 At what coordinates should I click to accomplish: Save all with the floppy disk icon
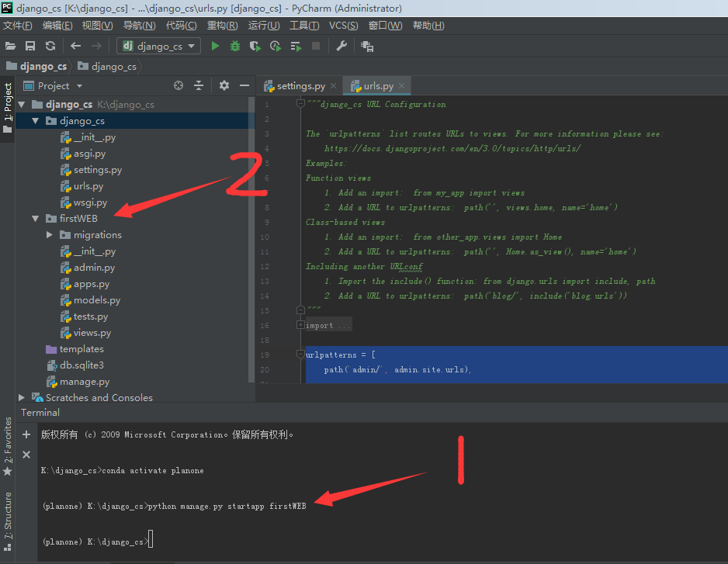click(x=30, y=46)
